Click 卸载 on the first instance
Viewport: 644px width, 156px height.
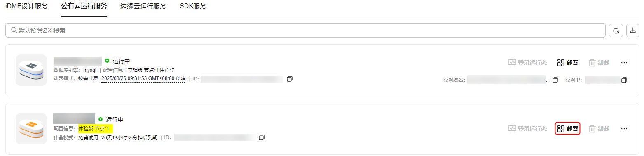click(x=599, y=63)
